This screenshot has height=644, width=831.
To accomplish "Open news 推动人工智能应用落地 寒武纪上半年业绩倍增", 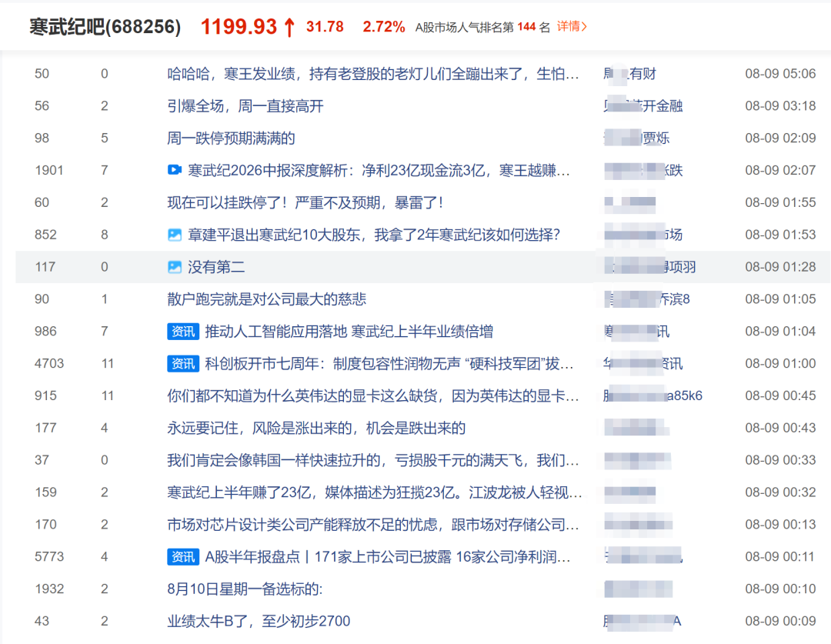I will coord(349,332).
